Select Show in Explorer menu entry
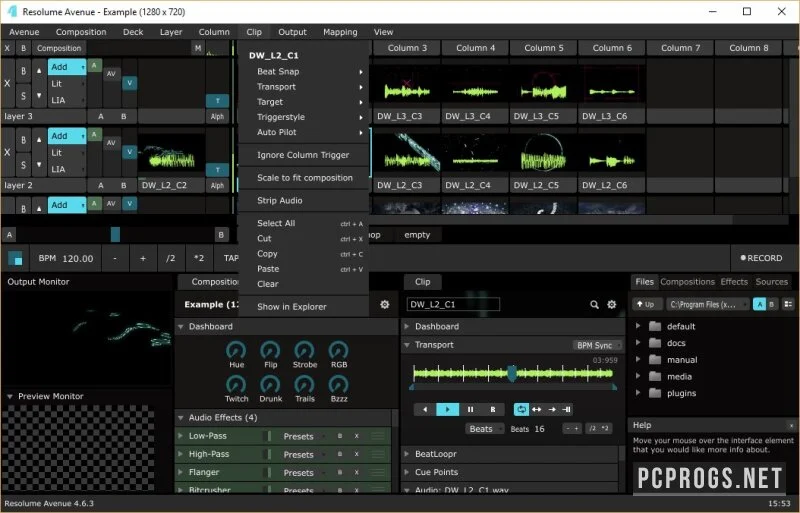This screenshot has height=513, width=800. click(x=304, y=307)
